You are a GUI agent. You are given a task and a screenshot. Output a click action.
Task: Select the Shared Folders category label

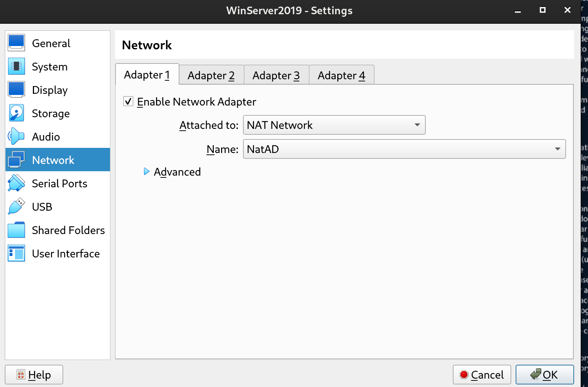[68, 230]
